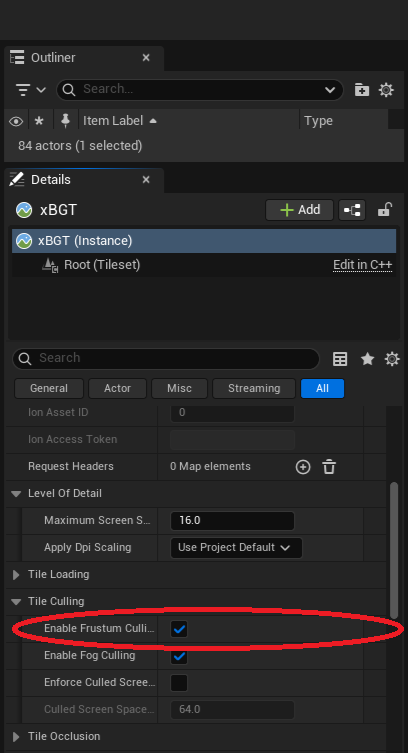Open the Edit in C++ link
This screenshot has width=408, height=753.
362,265
